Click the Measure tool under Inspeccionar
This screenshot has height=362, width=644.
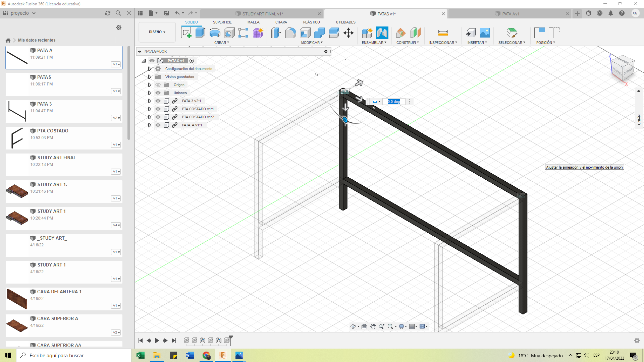tap(443, 33)
